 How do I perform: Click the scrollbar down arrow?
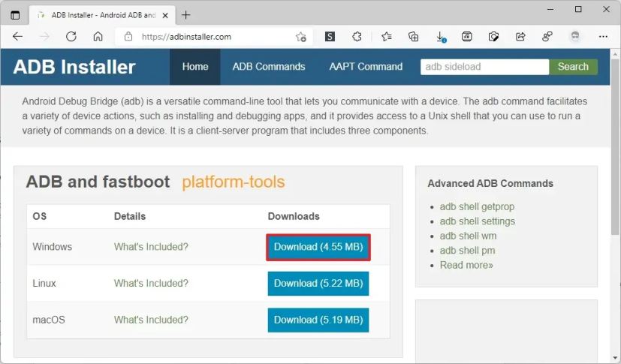615,358
